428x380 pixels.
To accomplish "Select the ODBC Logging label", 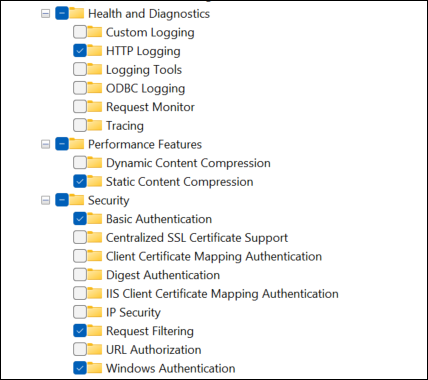I will (x=146, y=89).
